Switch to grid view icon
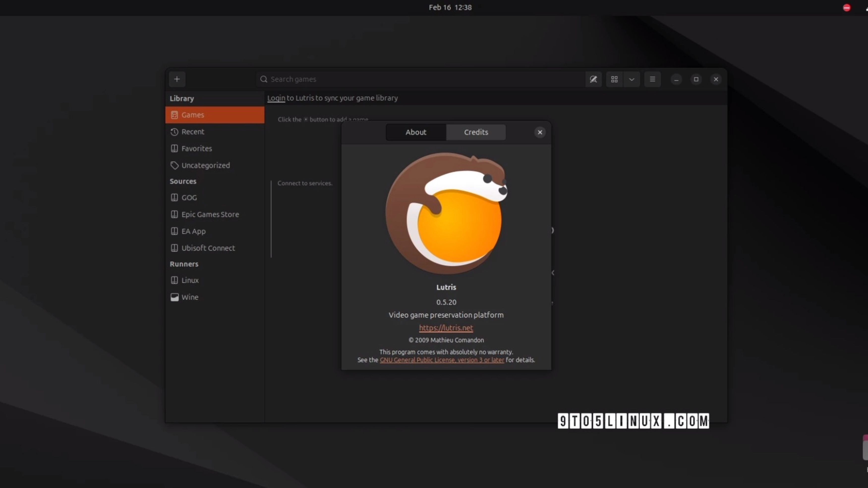This screenshot has width=868, height=488. click(x=614, y=79)
